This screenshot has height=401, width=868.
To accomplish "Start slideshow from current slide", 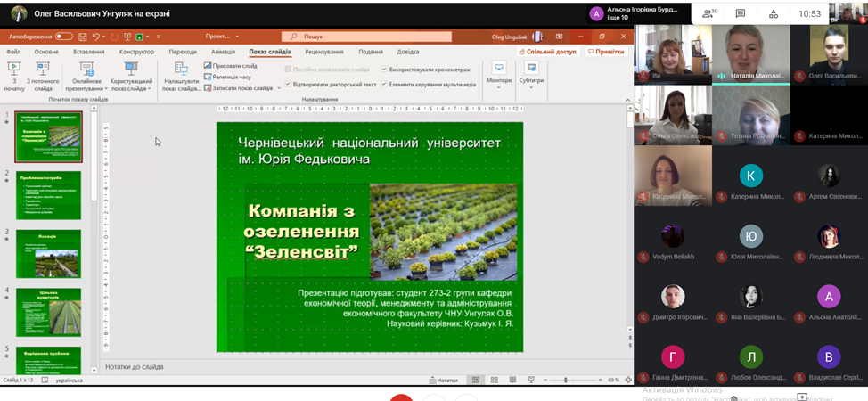I will point(43,76).
